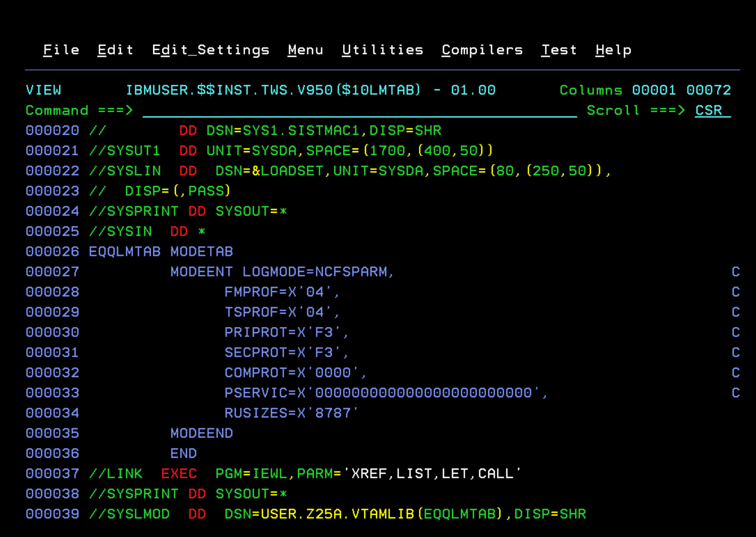756x537 pixels.
Task: Open the Edit_Settings menu
Action: [x=210, y=49]
